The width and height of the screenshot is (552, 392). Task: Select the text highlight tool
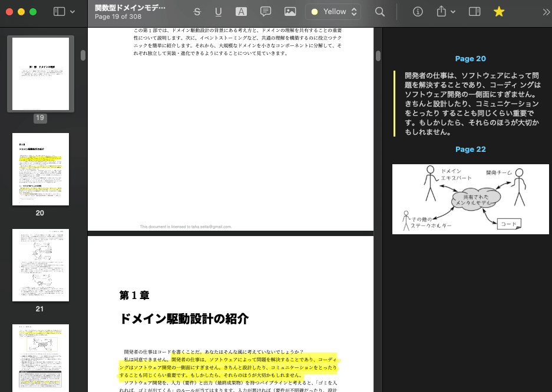pyautogui.click(x=241, y=12)
